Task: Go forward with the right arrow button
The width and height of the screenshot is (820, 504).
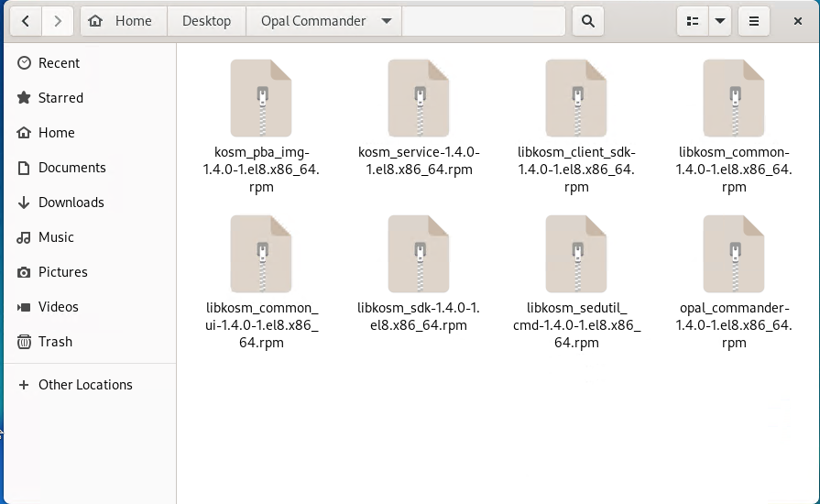Action: tap(58, 21)
